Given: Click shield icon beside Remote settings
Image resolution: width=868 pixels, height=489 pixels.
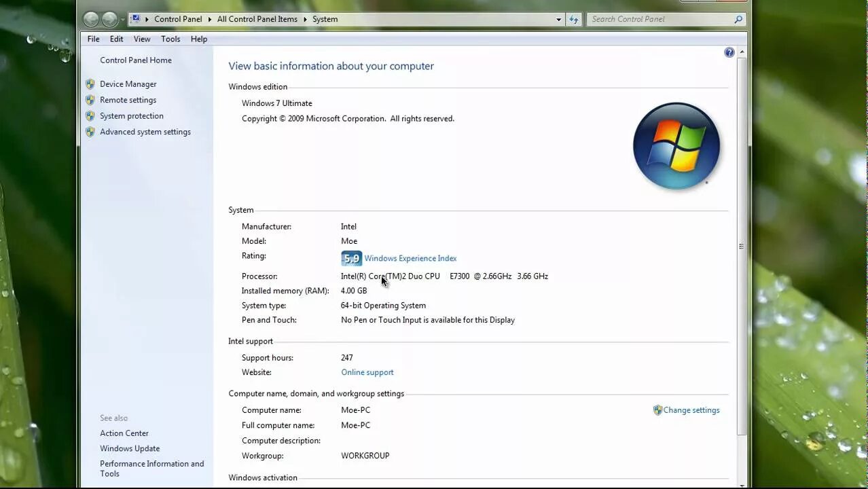Looking at the screenshot, I should pos(90,100).
